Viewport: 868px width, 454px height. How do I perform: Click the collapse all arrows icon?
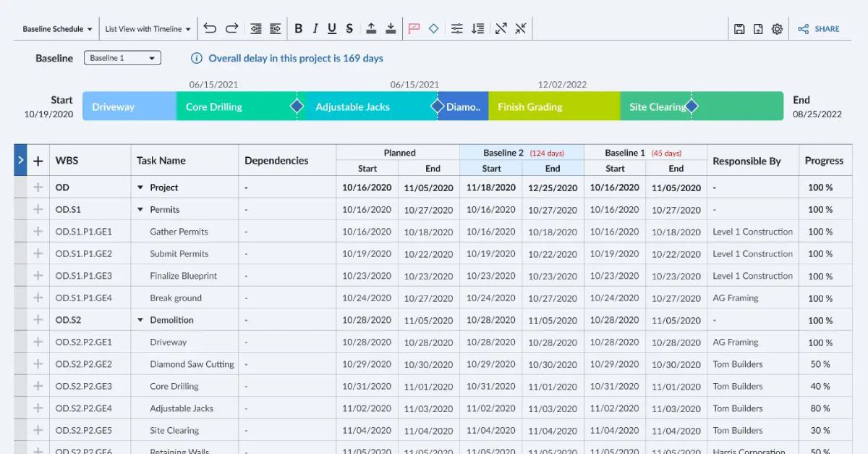pos(520,29)
